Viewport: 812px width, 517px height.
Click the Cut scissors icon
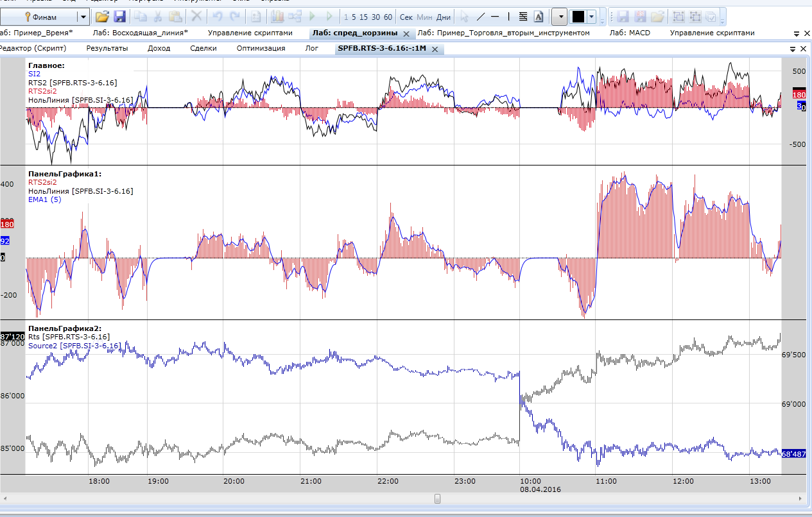(158, 17)
